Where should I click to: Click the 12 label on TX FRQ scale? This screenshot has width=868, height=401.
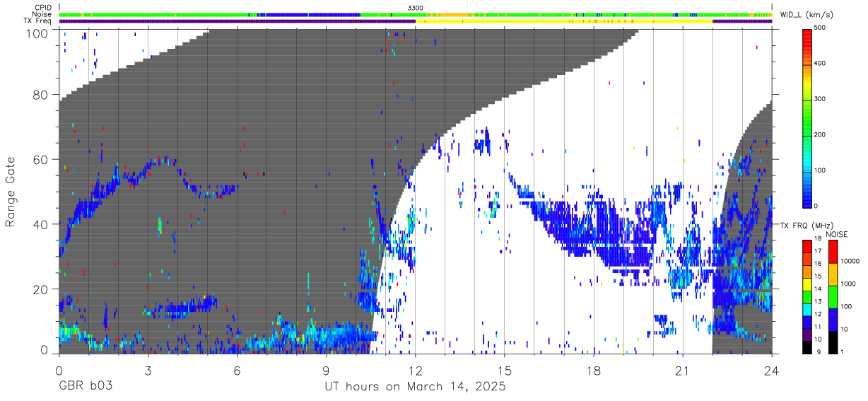coord(817,313)
